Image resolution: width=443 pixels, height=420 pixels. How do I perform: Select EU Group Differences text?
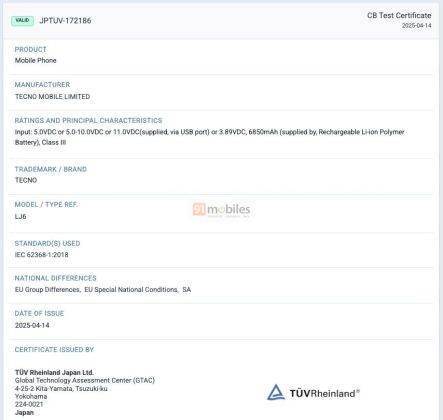[x=47, y=290]
